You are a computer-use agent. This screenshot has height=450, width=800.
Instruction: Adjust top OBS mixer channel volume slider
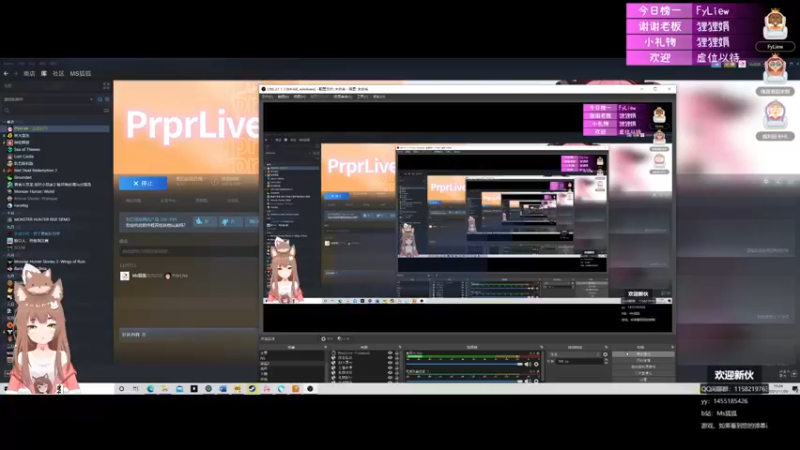[464, 364]
